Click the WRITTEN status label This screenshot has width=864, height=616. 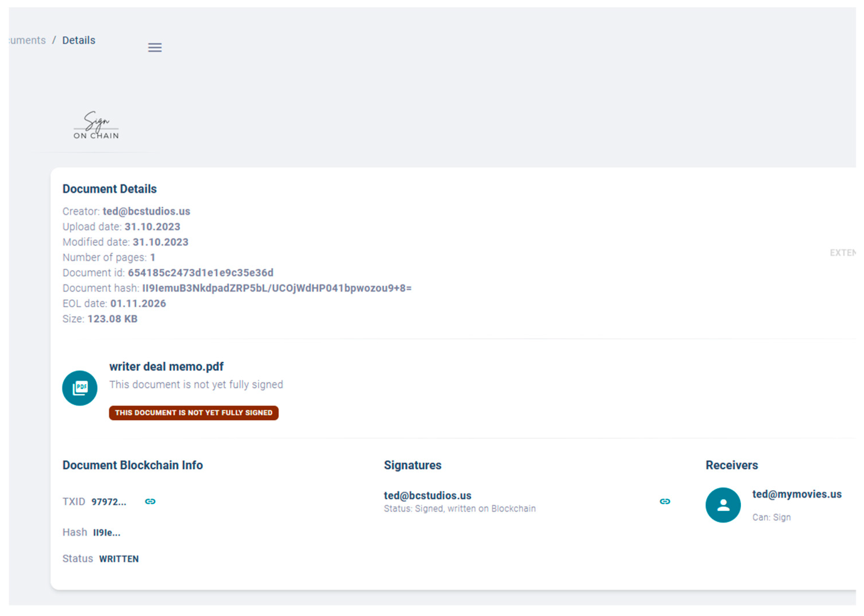pyautogui.click(x=119, y=559)
